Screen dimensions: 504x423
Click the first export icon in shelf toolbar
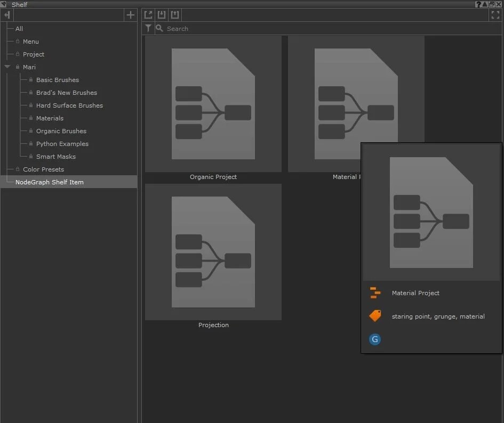[x=149, y=15]
